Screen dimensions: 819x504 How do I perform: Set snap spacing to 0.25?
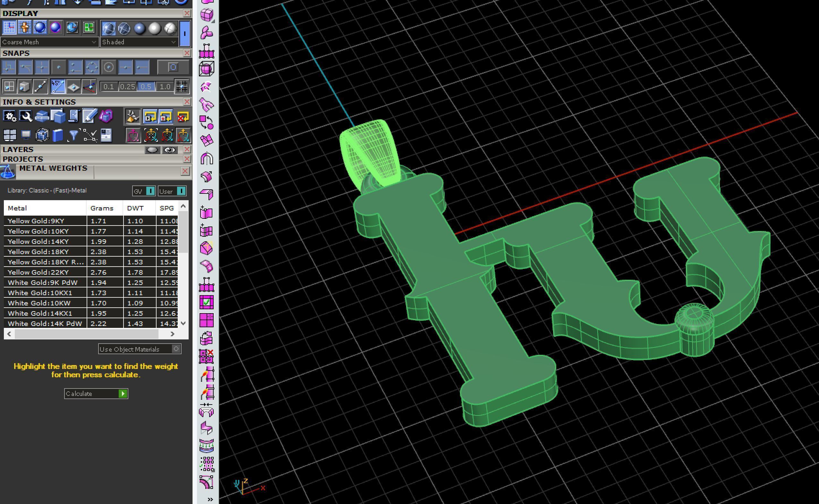point(127,87)
